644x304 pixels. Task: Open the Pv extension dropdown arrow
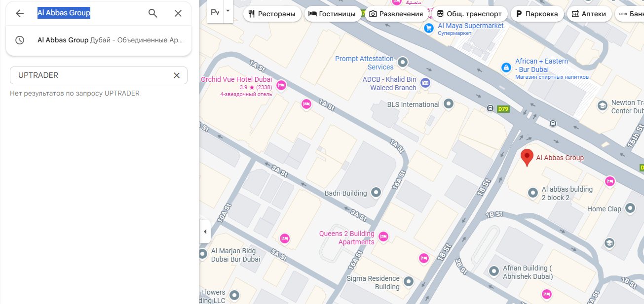click(227, 10)
